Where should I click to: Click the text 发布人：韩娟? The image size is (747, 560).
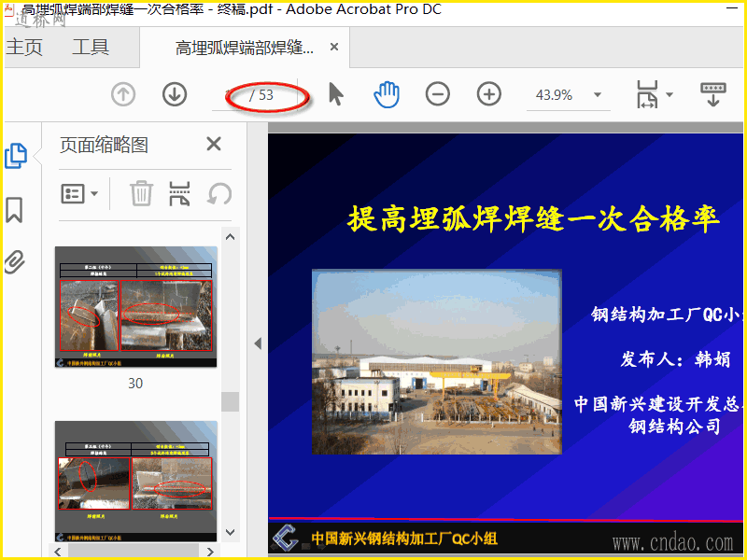675,358
